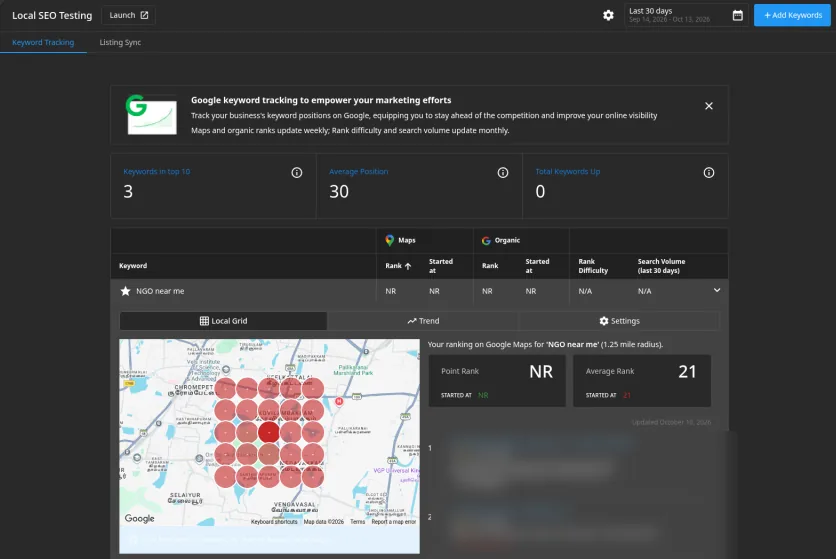The width and height of the screenshot is (836, 559).
Task: Click the Total Keywords Up label
Action: [x=568, y=172]
